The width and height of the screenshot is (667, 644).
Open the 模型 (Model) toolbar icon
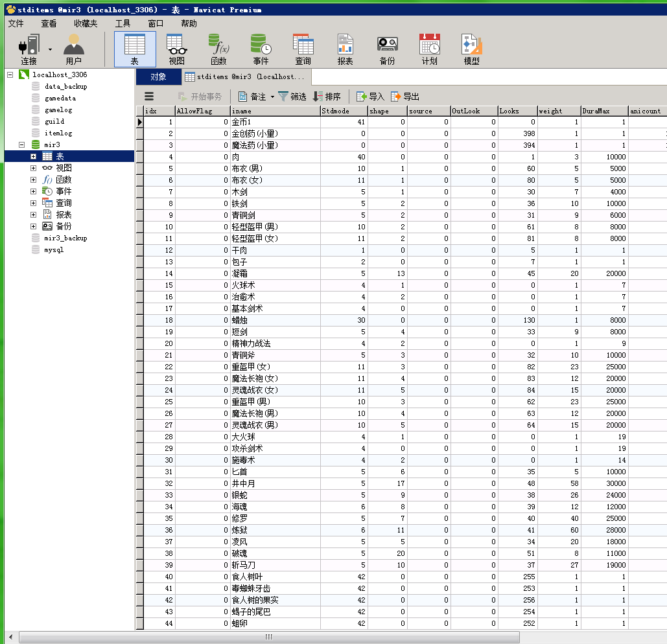[x=471, y=49]
